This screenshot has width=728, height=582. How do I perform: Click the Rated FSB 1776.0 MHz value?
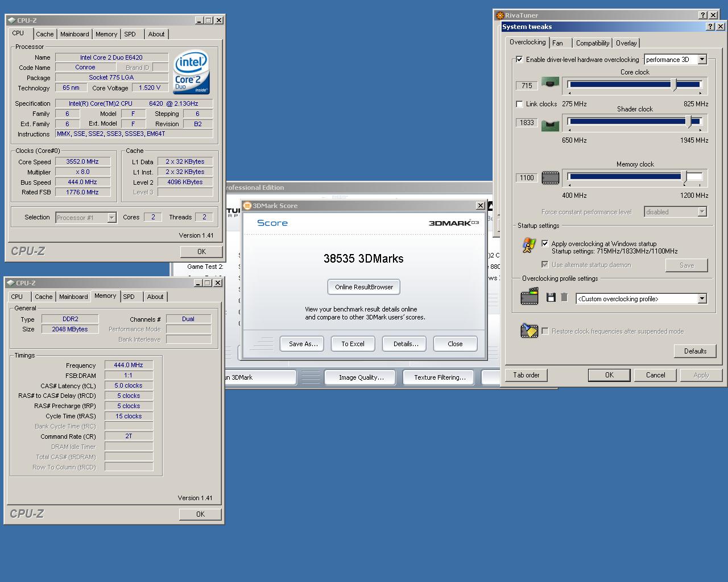[82, 192]
